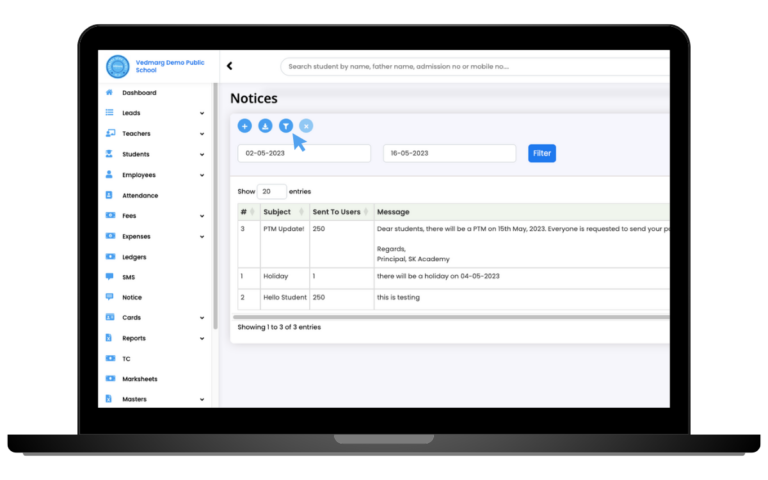This screenshot has width=768, height=480.
Task: Expand the Leads menu
Action: point(202,113)
